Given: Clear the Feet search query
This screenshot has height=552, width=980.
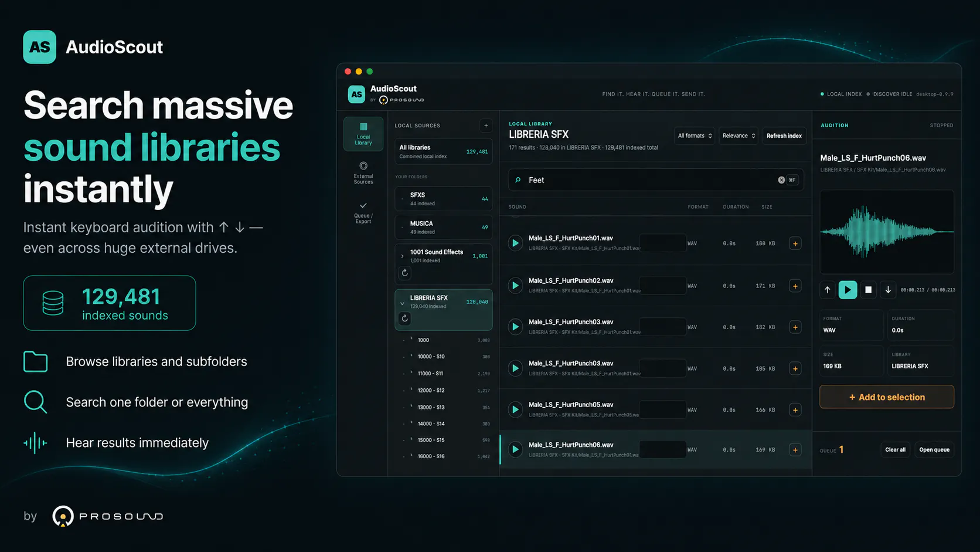Looking at the screenshot, I should (x=781, y=180).
